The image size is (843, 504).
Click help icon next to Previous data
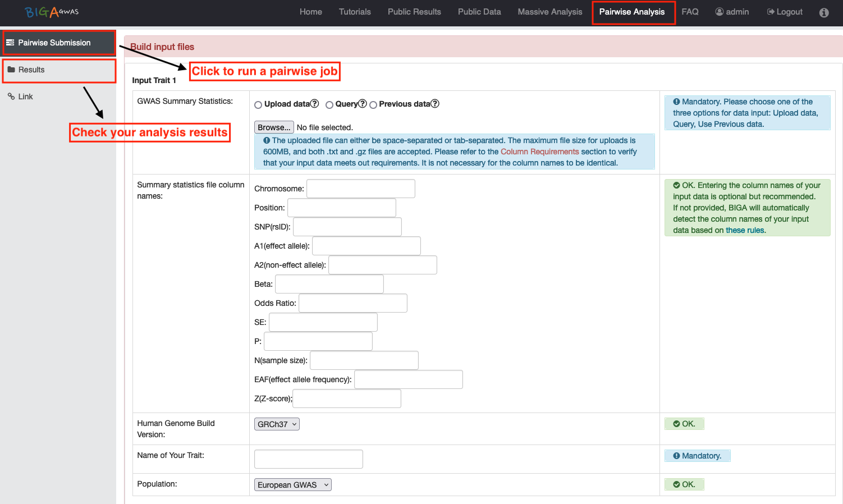[435, 104]
